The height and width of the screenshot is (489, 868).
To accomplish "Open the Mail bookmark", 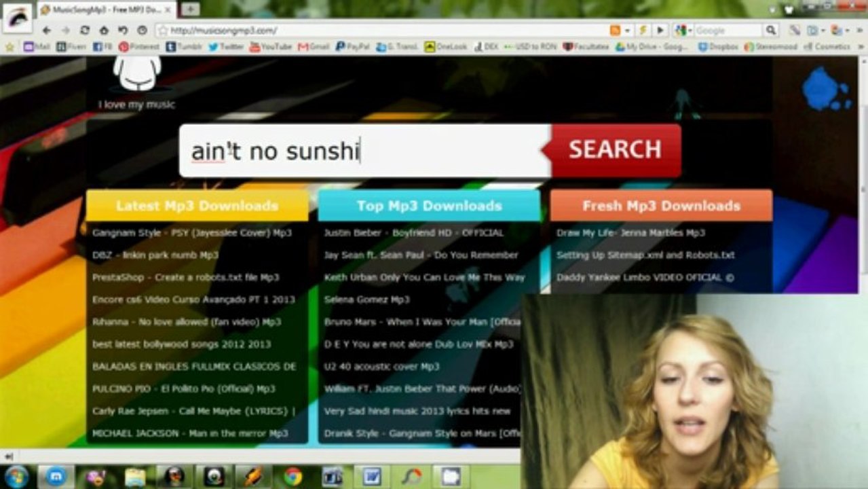I will point(37,47).
